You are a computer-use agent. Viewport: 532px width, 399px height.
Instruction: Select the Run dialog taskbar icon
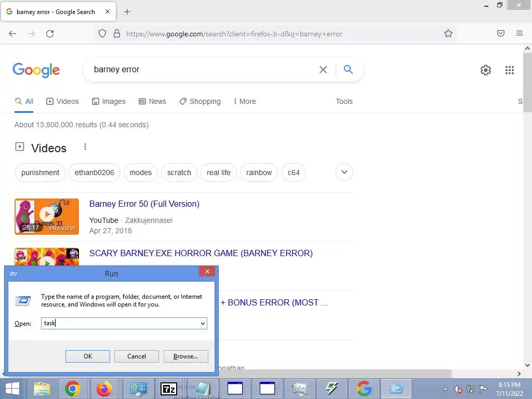click(396, 389)
